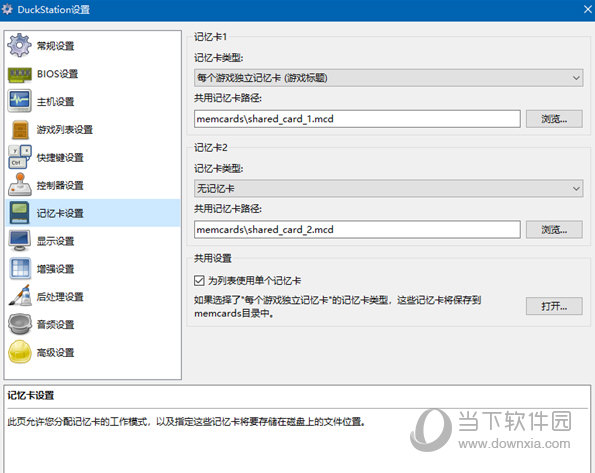Click the help description 此页允许您分配记忆卡
Image resolution: width=595 pixels, height=473 pixels.
tap(186, 422)
